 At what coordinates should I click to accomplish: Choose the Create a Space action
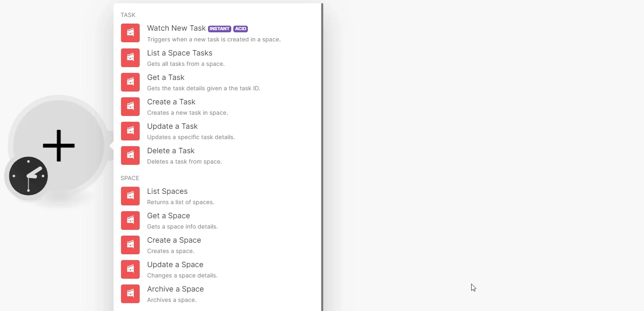218,245
